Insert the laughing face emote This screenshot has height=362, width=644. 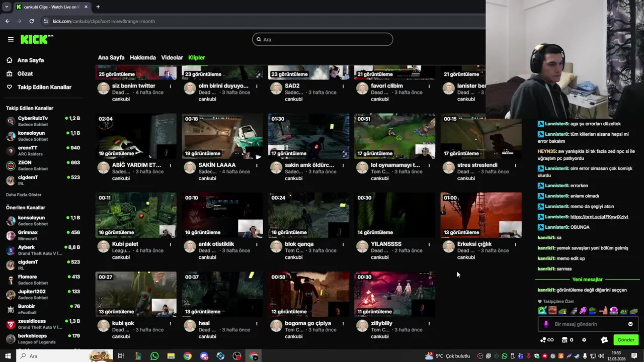coord(552,311)
